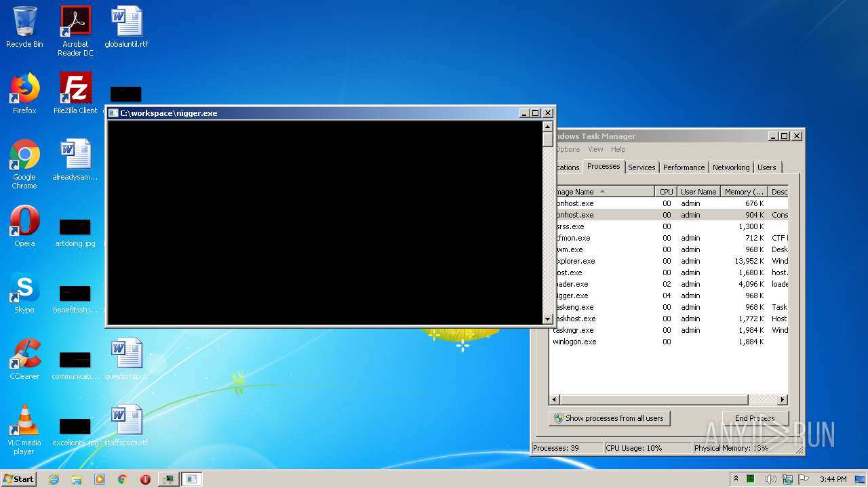868x488 pixels.
Task: Open Windows Explorer from the taskbar
Action: point(77,479)
